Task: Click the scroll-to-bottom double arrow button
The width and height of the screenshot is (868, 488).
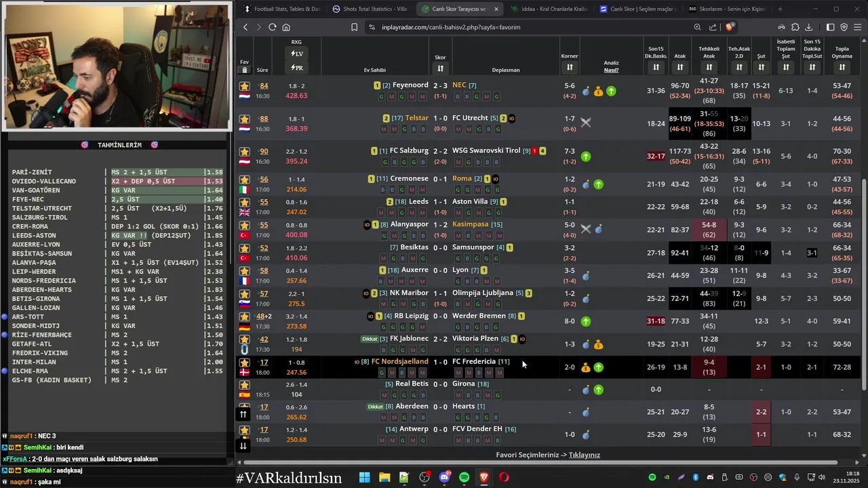Action: [243, 445]
